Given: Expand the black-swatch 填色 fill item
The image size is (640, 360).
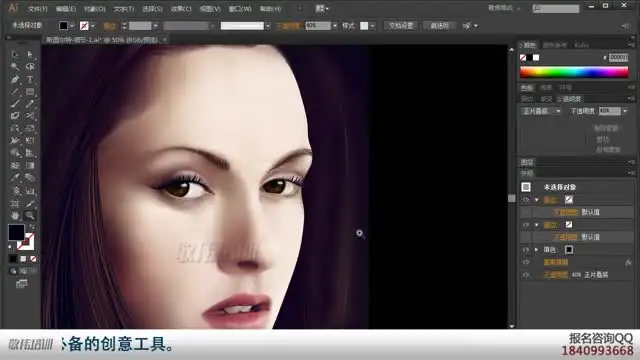Looking at the screenshot, I should (537, 250).
